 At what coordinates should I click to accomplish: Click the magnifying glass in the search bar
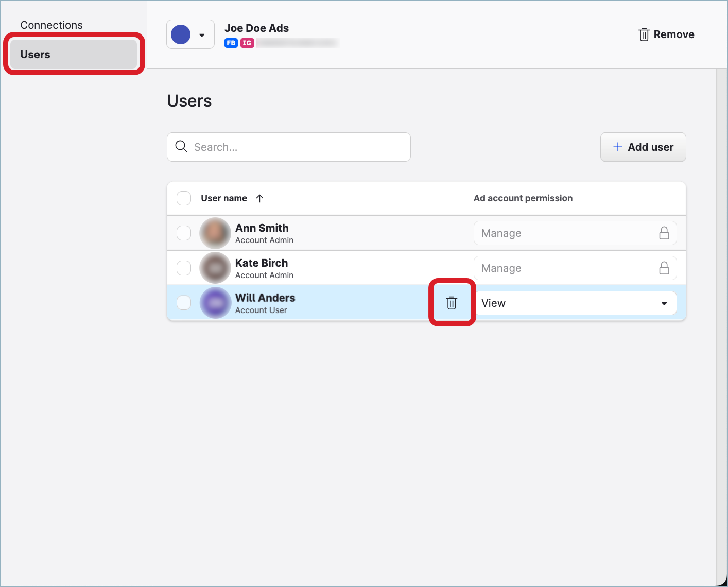point(181,147)
